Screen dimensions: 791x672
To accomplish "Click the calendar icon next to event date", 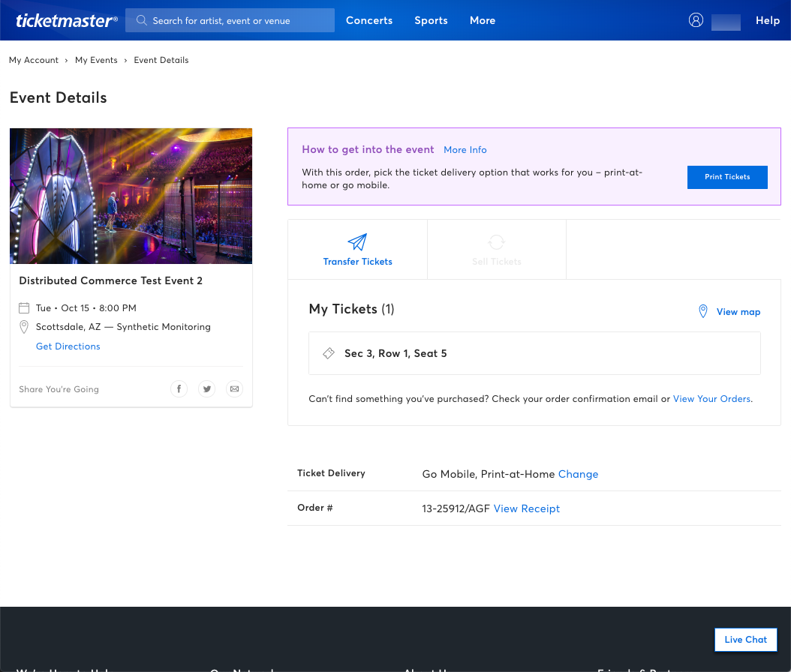I will click(x=24, y=308).
